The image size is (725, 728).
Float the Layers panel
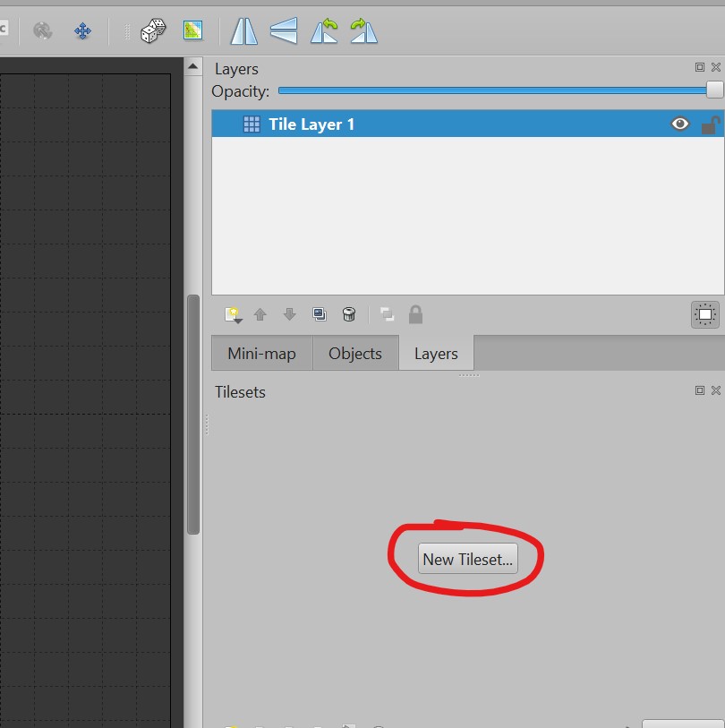pyautogui.click(x=700, y=67)
